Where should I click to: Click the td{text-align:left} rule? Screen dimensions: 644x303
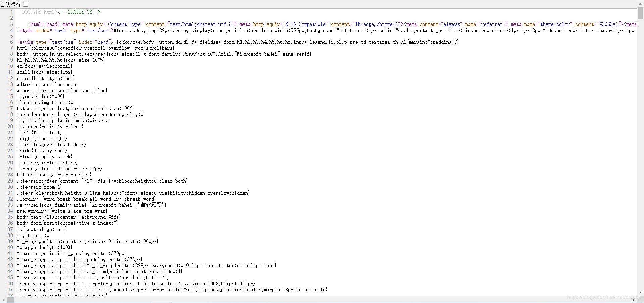42,229
